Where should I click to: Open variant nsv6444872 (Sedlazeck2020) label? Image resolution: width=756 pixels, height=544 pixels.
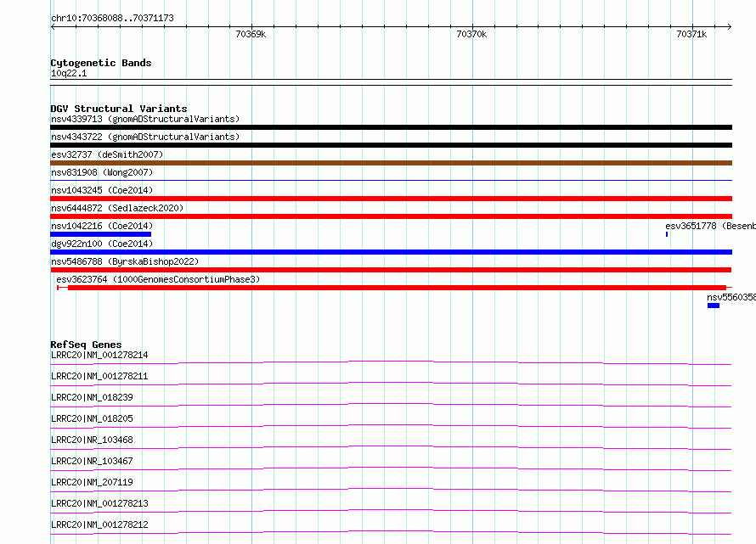117,208
